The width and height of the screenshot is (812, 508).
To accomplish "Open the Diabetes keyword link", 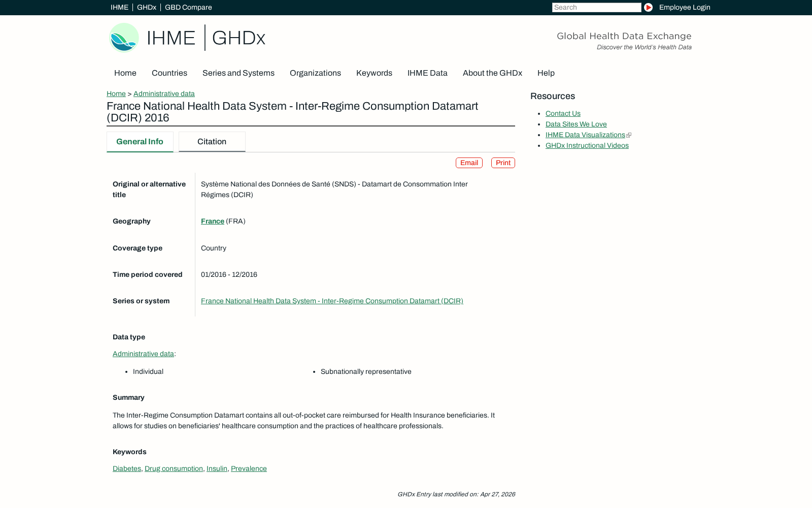I will tap(127, 468).
